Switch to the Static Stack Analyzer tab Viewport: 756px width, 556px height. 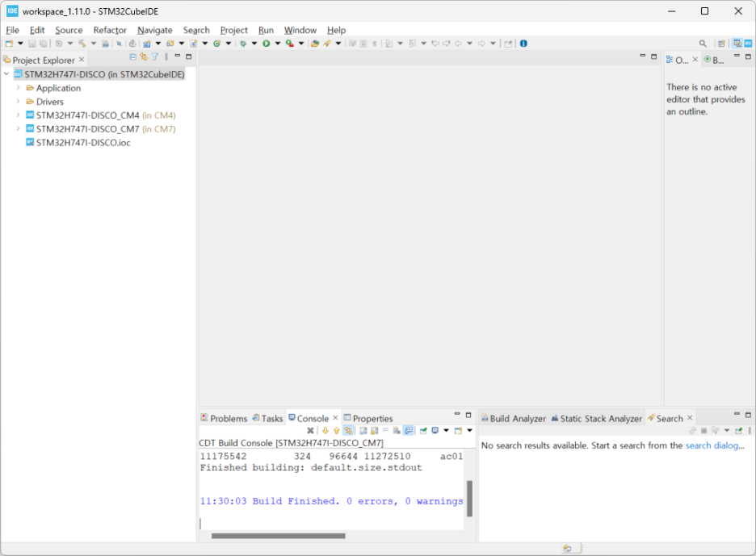click(596, 418)
